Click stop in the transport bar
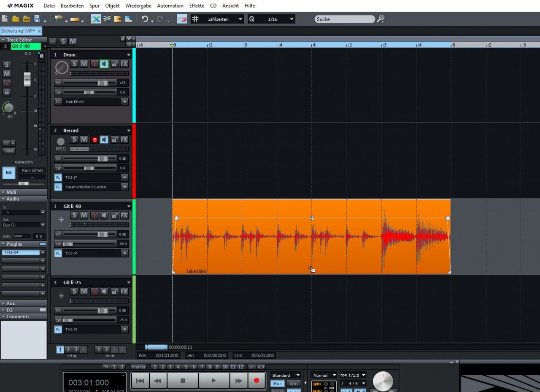The width and height of the screenshot is (540, 392). click(x=183, y=381)
